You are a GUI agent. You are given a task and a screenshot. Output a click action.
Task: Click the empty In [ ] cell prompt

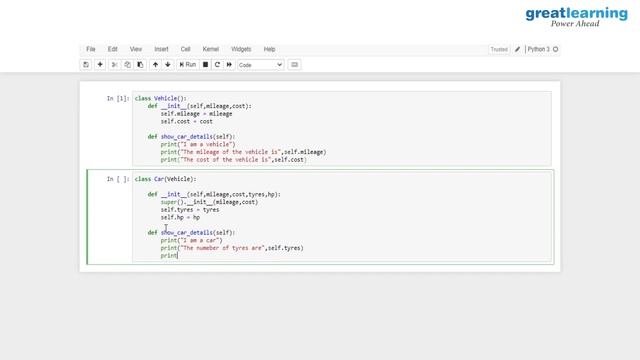tap(118, 179)
